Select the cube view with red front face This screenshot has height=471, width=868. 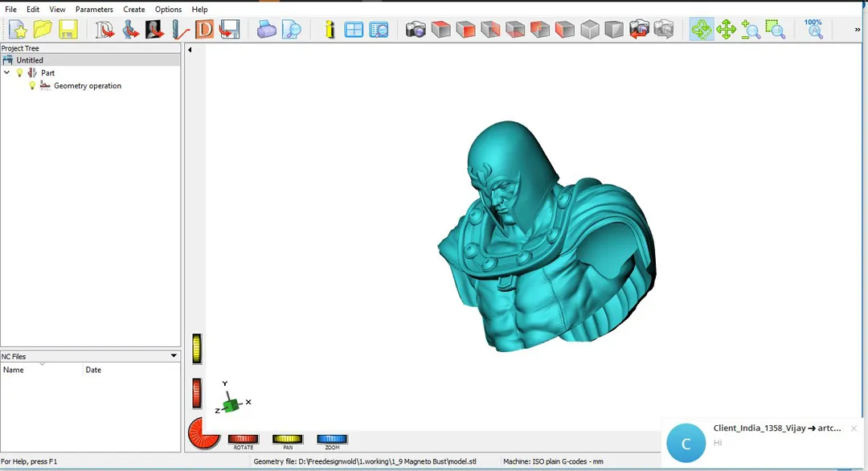click(x=465, y=29)
